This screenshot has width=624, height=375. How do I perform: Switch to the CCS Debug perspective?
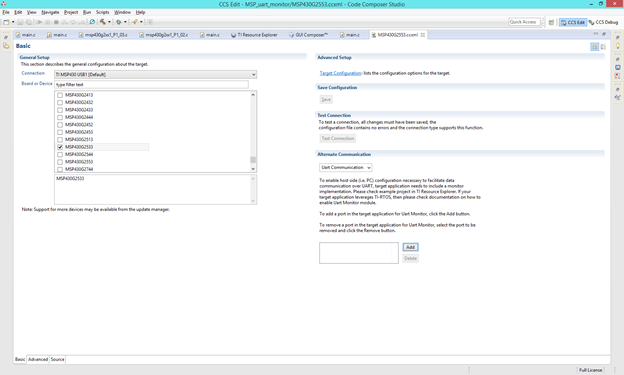pos(603,22)
